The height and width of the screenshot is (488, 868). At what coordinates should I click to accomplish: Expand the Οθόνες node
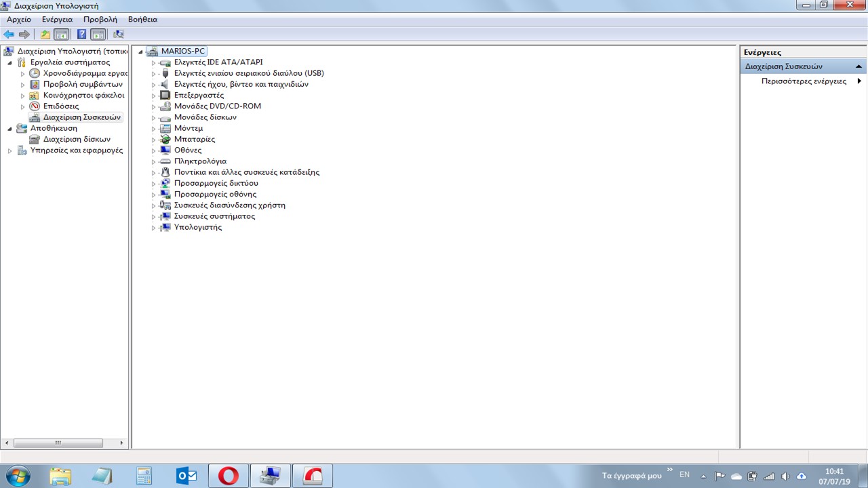coord(153,150)
